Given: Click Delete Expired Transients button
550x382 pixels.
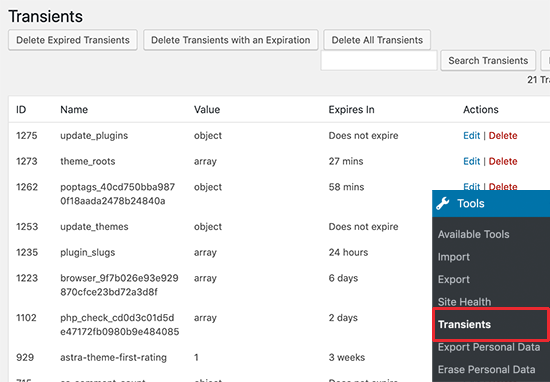Looking at the screenshot, I should [73, 40].
